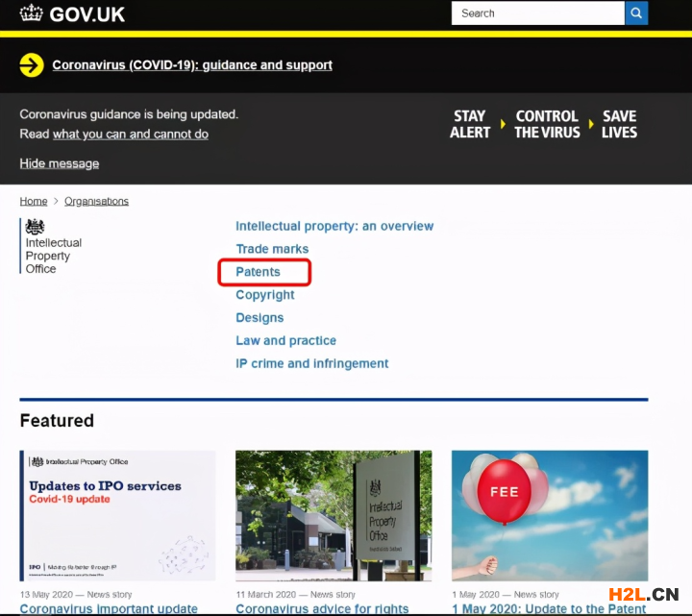
Task: Click the Intellectual Property Office name text
Action: [54, 256]
